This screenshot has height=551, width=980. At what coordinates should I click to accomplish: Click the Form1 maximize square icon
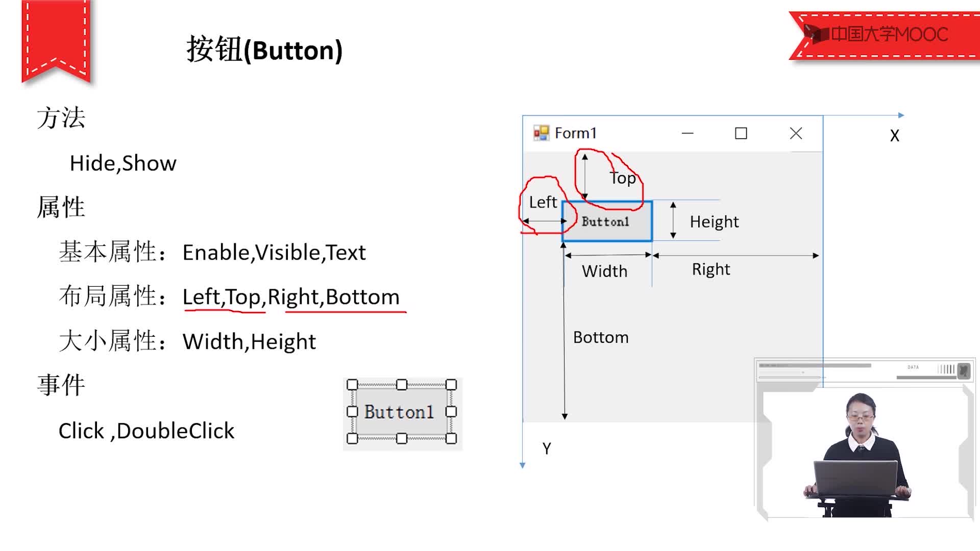[741, 133]
